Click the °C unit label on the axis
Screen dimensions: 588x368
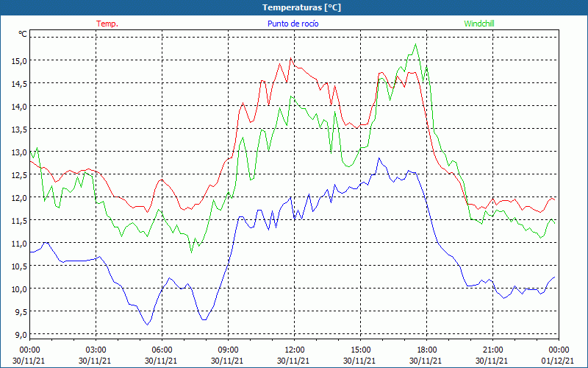[23, 34]
